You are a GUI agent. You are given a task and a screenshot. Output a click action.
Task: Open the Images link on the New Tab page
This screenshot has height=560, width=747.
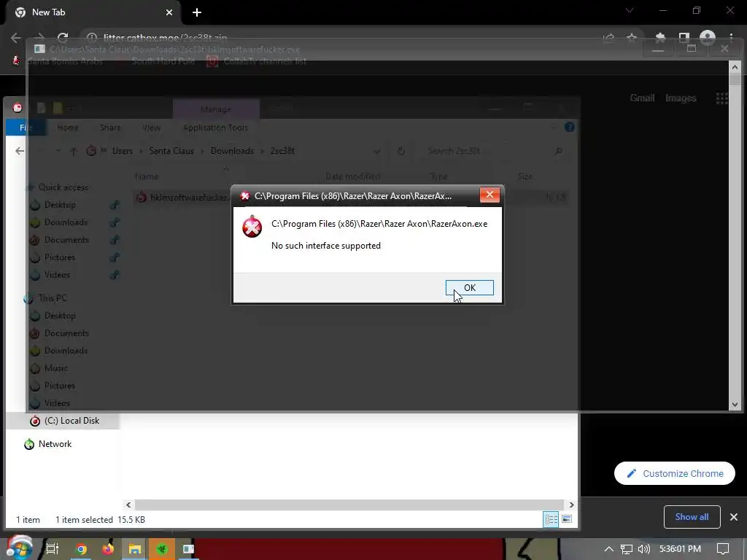tap(681, 98)
